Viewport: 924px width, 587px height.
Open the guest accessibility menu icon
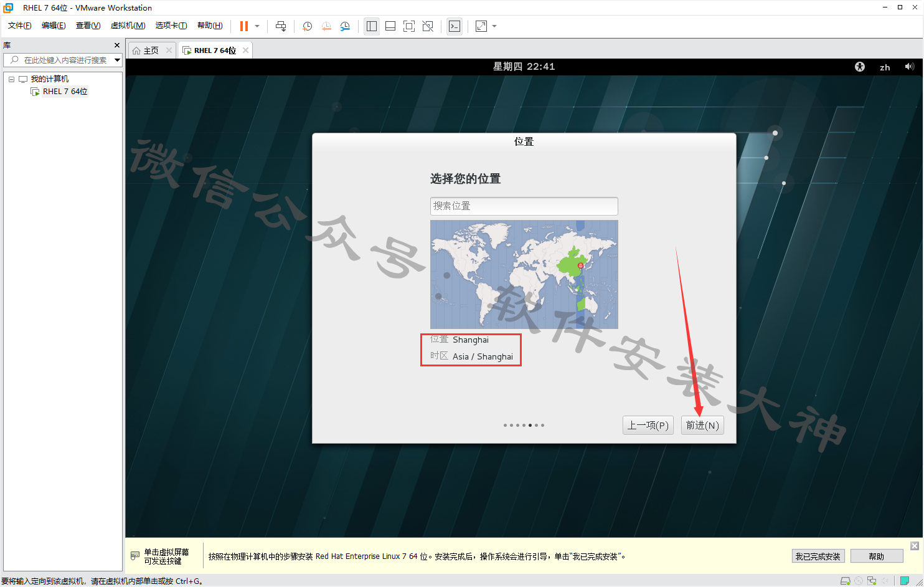pos(860,67)
